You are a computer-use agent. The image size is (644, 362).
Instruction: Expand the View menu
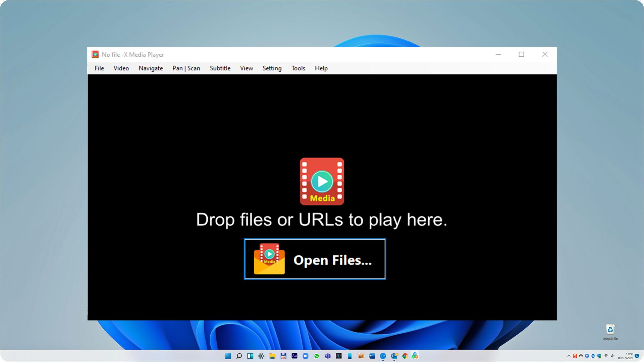pos(246,68)
